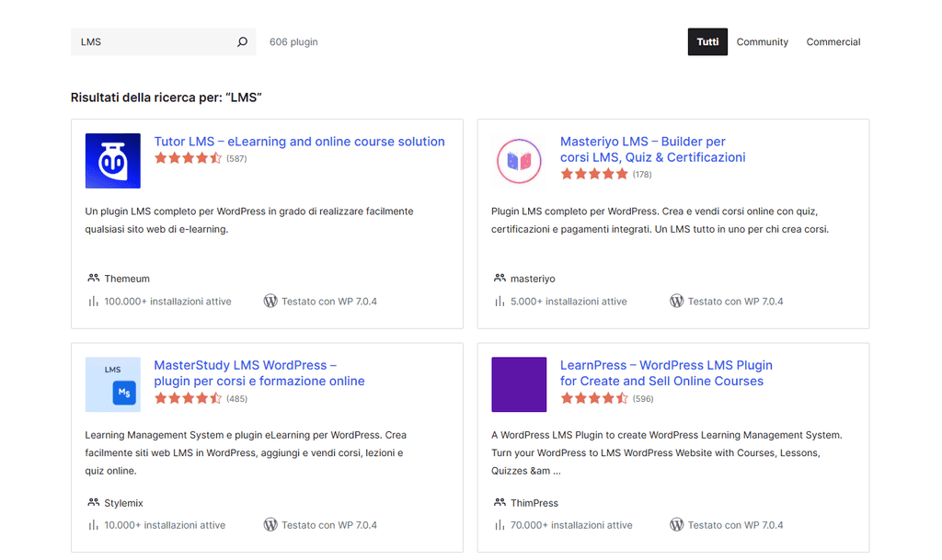Click the 'Risultati della ricerca per' heading
The image size is (942, 560).
tap(167, 97)
